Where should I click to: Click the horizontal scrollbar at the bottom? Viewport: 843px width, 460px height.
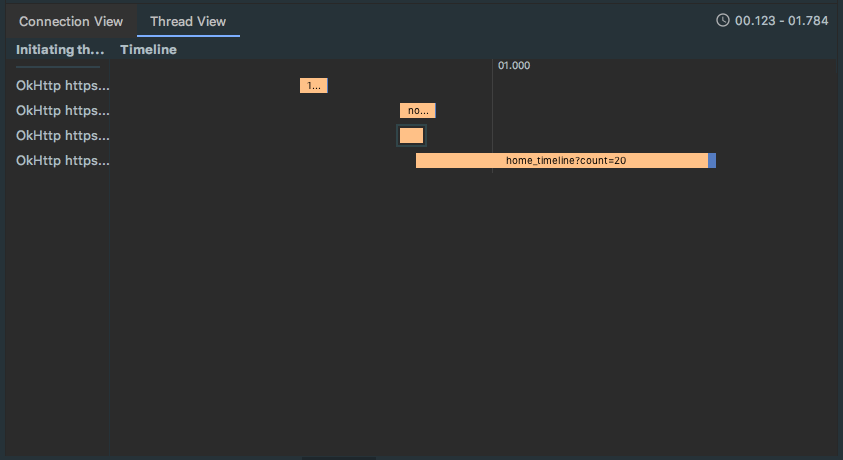(339, 458)
